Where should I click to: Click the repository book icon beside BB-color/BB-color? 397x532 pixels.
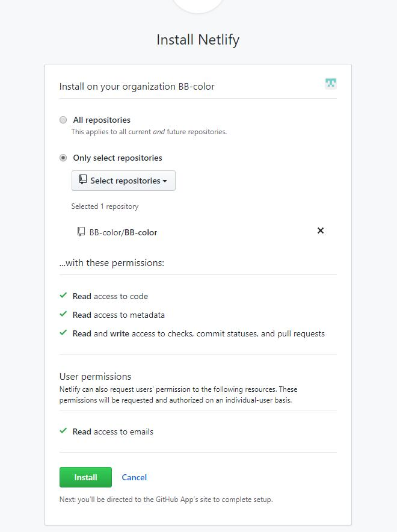coord(81,232)
